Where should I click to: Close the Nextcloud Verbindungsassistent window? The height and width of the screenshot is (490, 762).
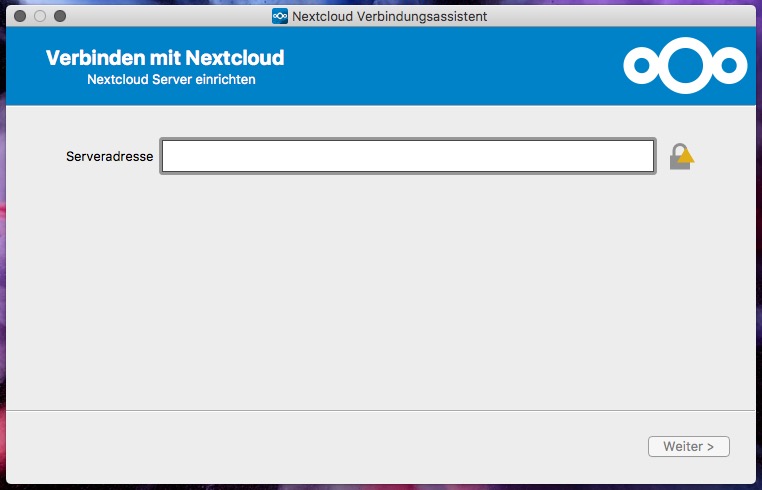(x=20, y=16)
